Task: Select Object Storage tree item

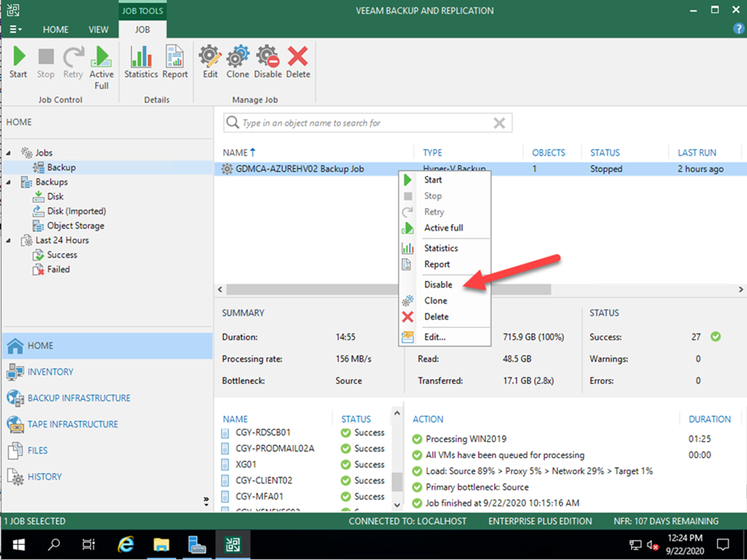Action: click(68, 226)
